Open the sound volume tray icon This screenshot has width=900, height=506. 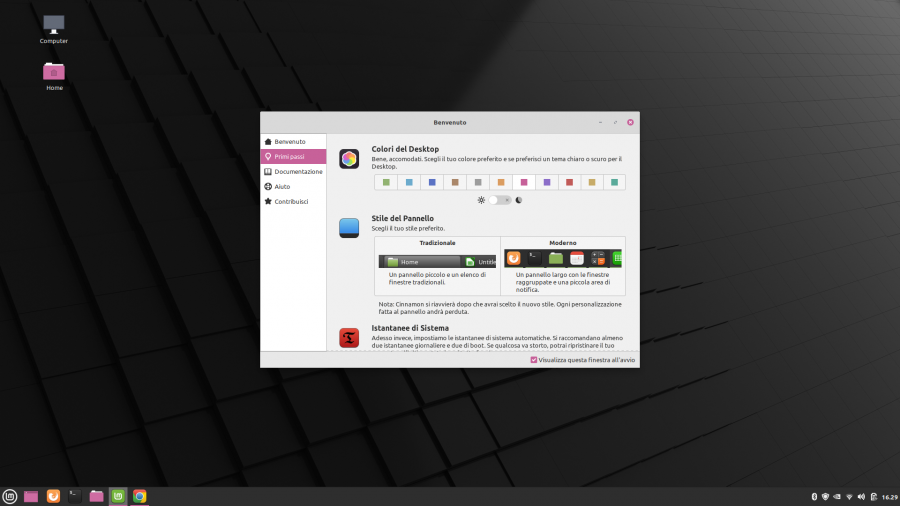[862, 497]
